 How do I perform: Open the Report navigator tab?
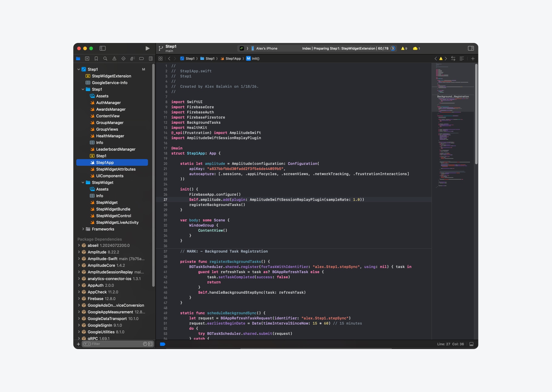[151, 59]
